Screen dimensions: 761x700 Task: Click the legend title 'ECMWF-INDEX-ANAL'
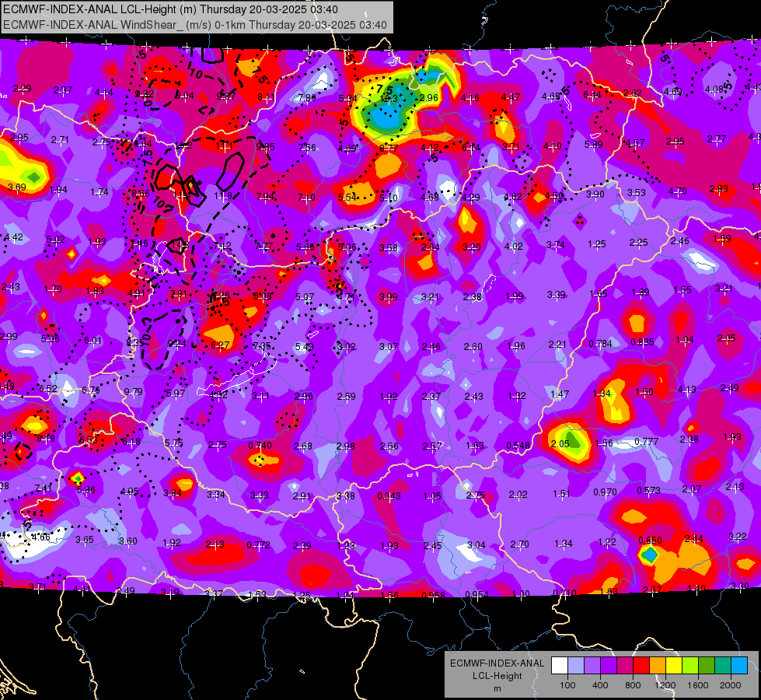497,663
